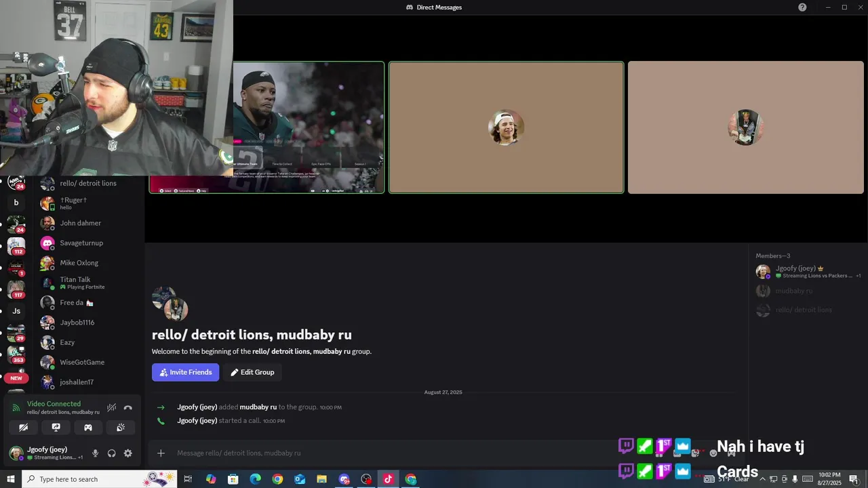Open Jgoofy (joey) user panel avatar
Image resolution: width=868 pixels, height=488 pixels.
(16, 453)
